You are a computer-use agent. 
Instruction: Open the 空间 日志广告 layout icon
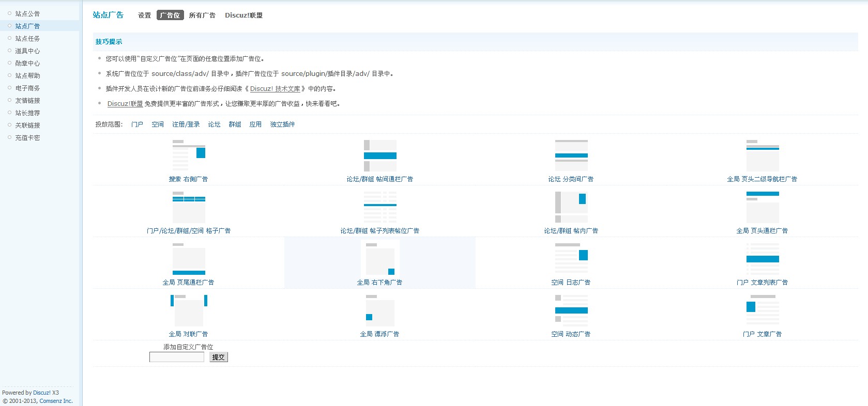coord(571,258)
